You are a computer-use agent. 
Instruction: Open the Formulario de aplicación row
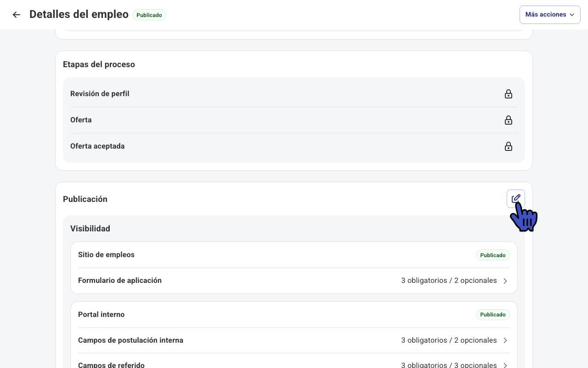coord(294,281)
